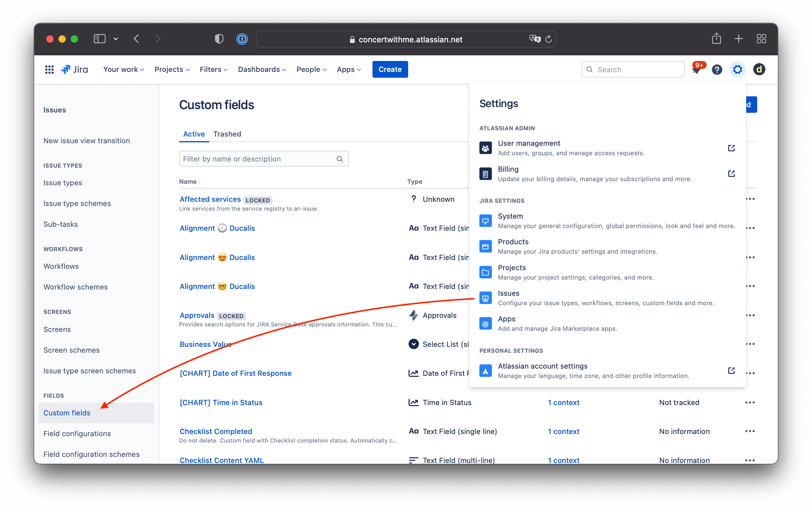Open the Settings gear icon
812x509 pixels.
[x=737, y=69]
